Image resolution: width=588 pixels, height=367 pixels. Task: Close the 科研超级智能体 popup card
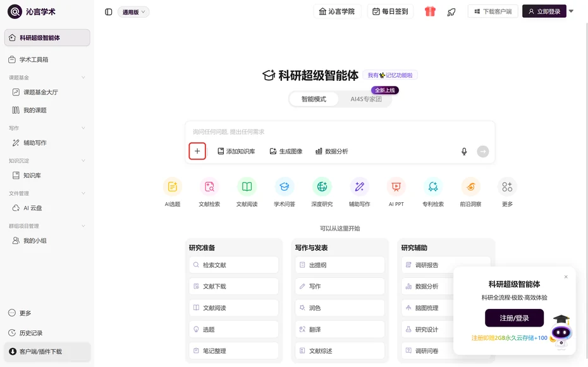click(x=566, y=277)
